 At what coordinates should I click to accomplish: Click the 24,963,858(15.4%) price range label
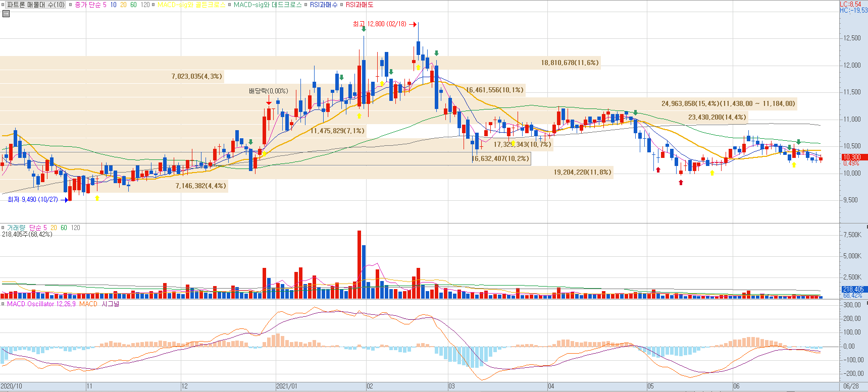point(728,103)
